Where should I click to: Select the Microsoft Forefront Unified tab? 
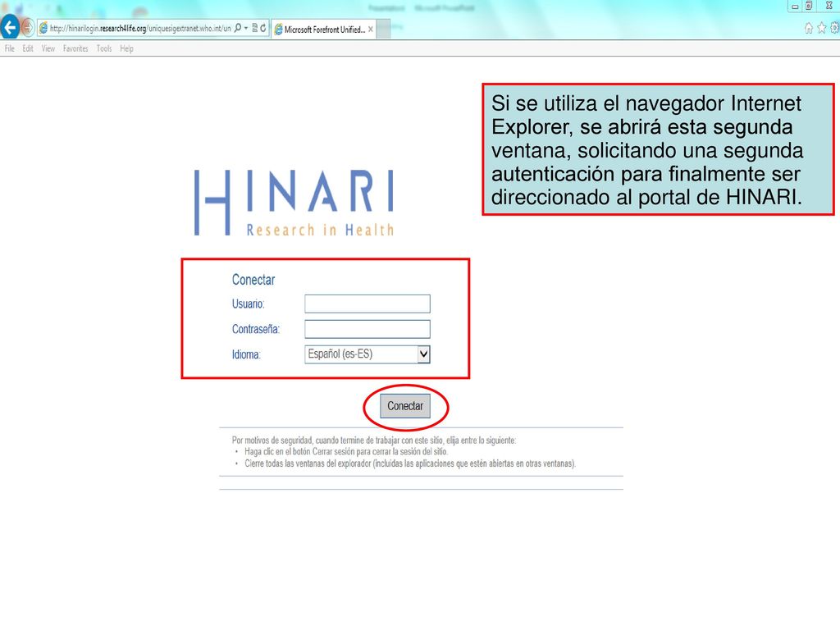[x=322, y=30]
